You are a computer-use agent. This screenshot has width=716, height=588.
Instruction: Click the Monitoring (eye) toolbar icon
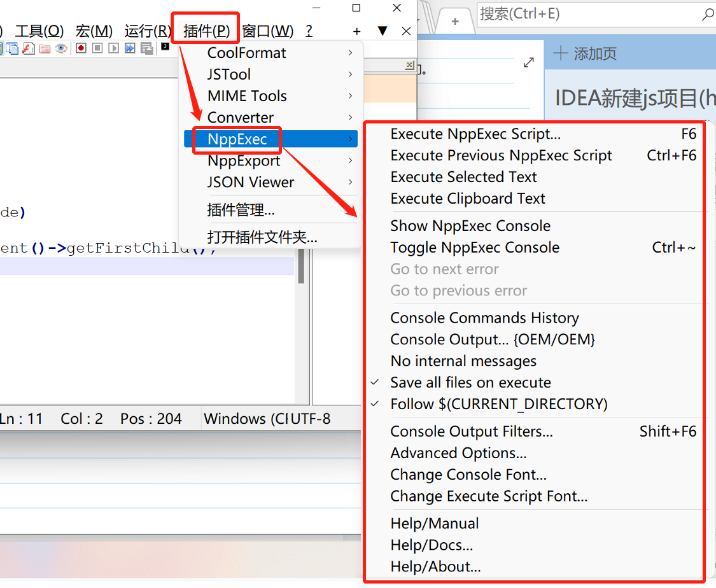click(x=60, y=48)
